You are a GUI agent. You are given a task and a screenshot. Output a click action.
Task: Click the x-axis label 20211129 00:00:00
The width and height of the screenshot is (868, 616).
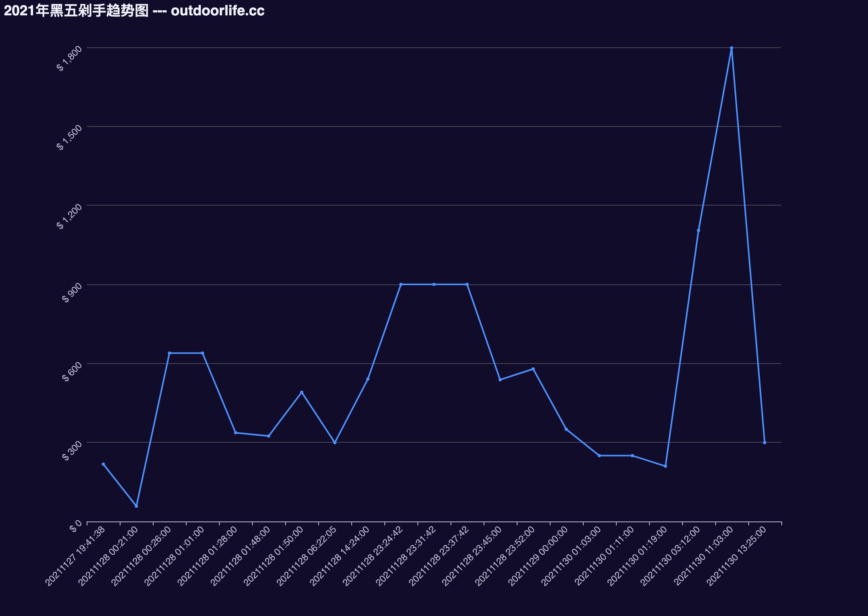click(x=538, y=556)
